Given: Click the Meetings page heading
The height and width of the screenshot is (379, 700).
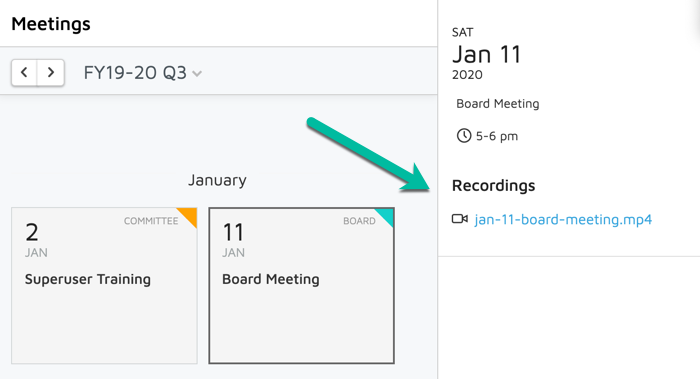Looking at the screenshot, I should coord(51,24).
